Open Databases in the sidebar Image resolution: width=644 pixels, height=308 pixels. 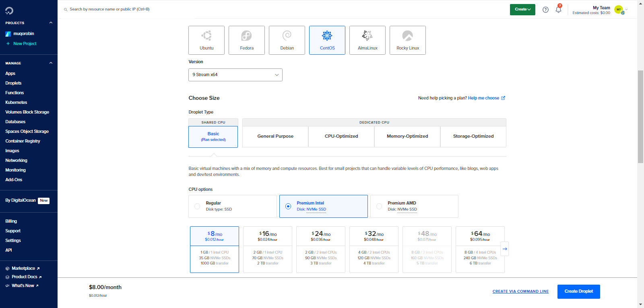[x=15, y=122]
